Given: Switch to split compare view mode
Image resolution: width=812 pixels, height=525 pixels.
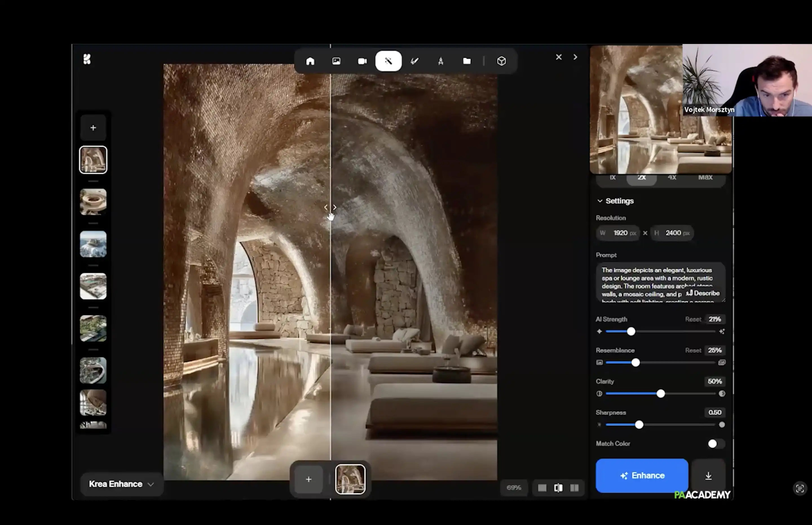Looking at the screenshot, I should coord(558,488).
